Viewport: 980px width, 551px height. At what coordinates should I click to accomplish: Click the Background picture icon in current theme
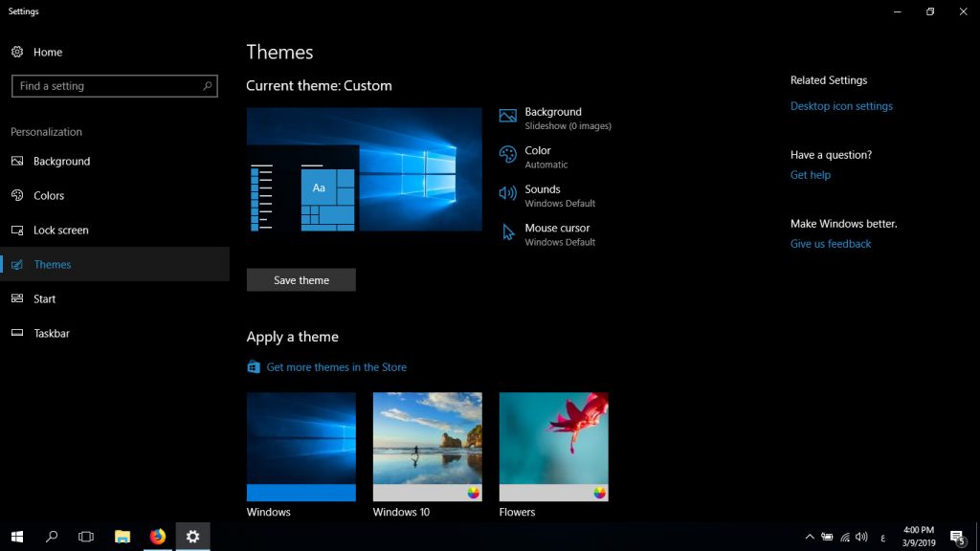point(507,116)
